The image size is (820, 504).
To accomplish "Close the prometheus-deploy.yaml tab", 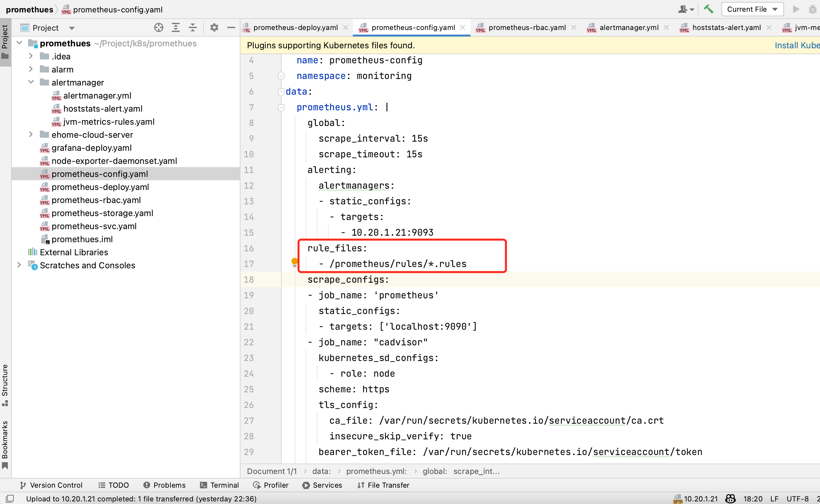I will pyautogui.click(x=346, y=28).
